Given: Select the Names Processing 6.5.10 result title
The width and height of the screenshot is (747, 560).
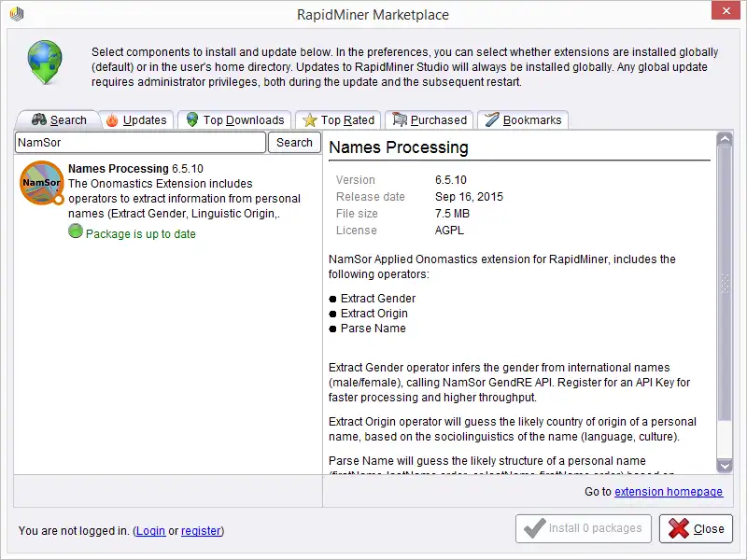Looking at the screenshot, I should click(135, 169).
